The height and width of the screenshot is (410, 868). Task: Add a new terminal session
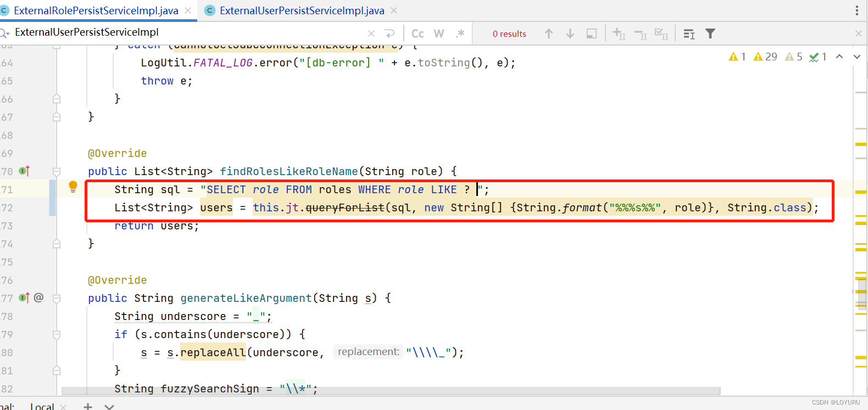point(88,406)
